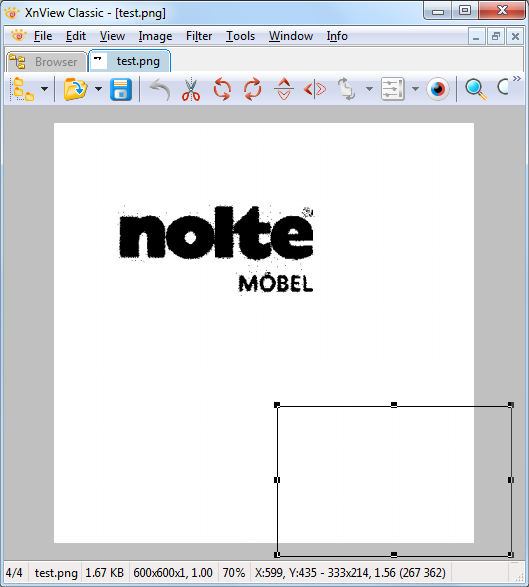Click the red-eye correction icon

pos(438,89)
